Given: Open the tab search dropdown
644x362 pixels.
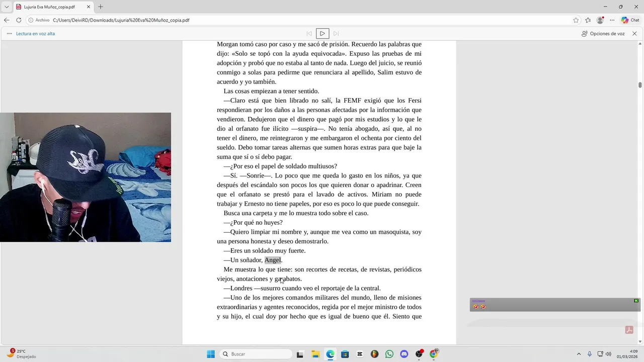Looking at the screenshot, I should pos(7,7).
